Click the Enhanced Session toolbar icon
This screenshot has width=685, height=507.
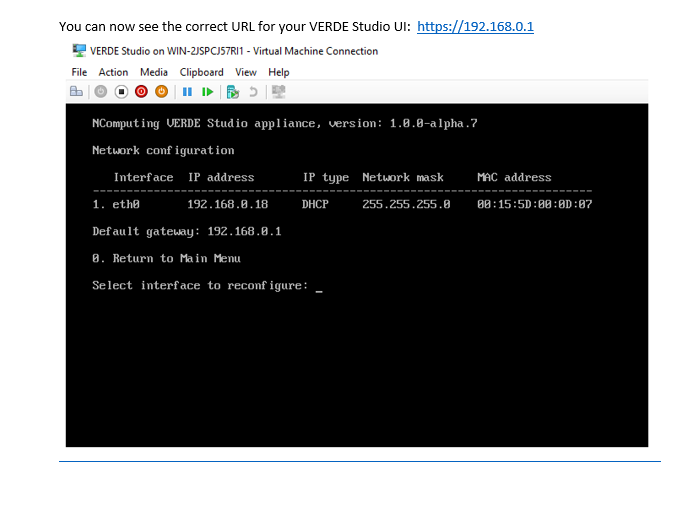(278, 91)
